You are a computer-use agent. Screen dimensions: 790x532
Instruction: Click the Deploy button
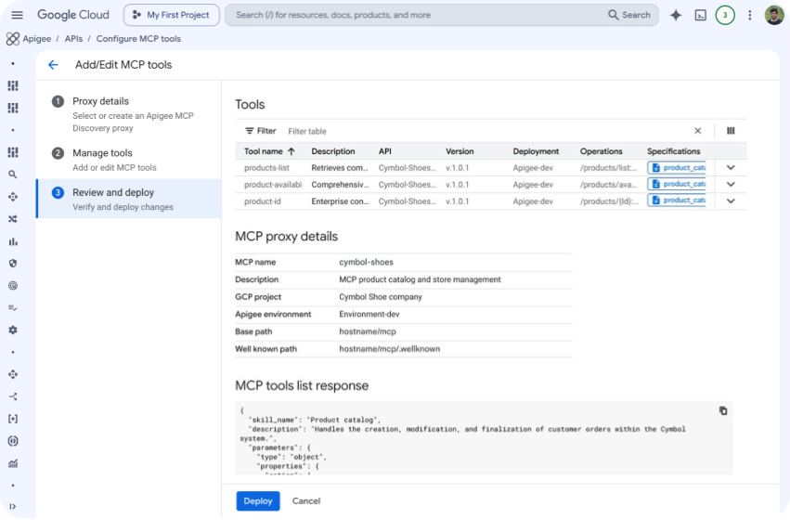click(x=258, y=500)
